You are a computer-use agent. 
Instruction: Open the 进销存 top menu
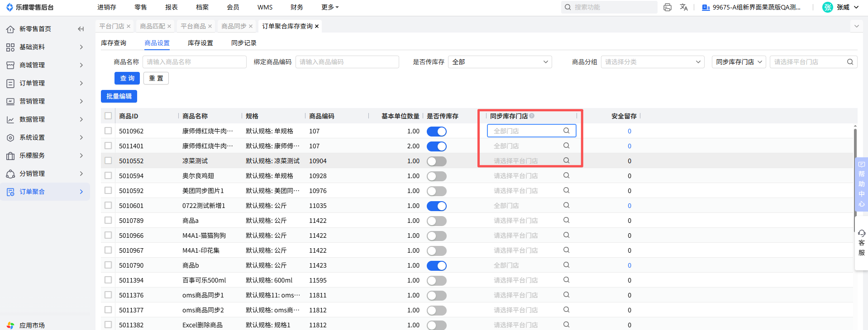click(107, 7)
